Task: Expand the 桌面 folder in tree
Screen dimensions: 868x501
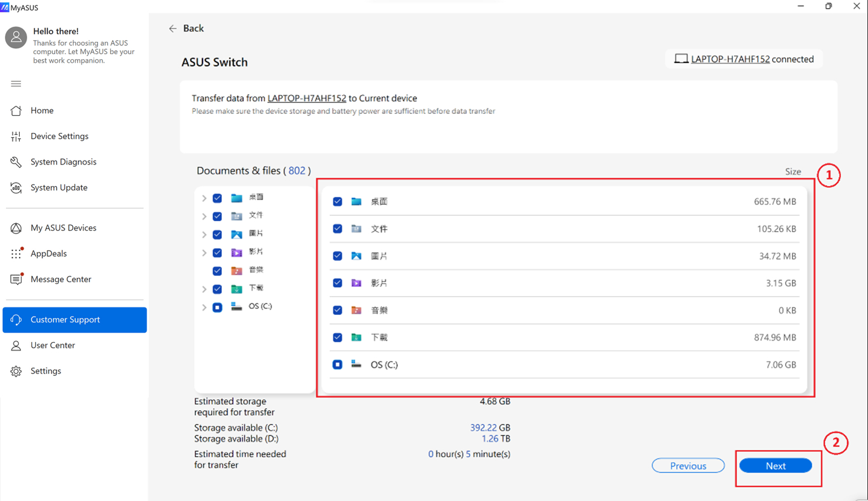Action: [x=204, y=198]
